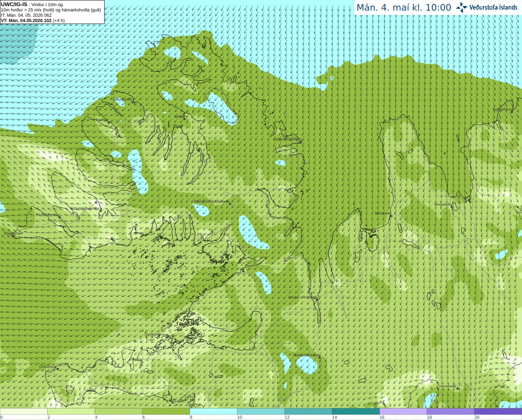Select the Gufuskálar station dot
The image size is (522, 420).
pyautogui.click(x=58, y=369)
